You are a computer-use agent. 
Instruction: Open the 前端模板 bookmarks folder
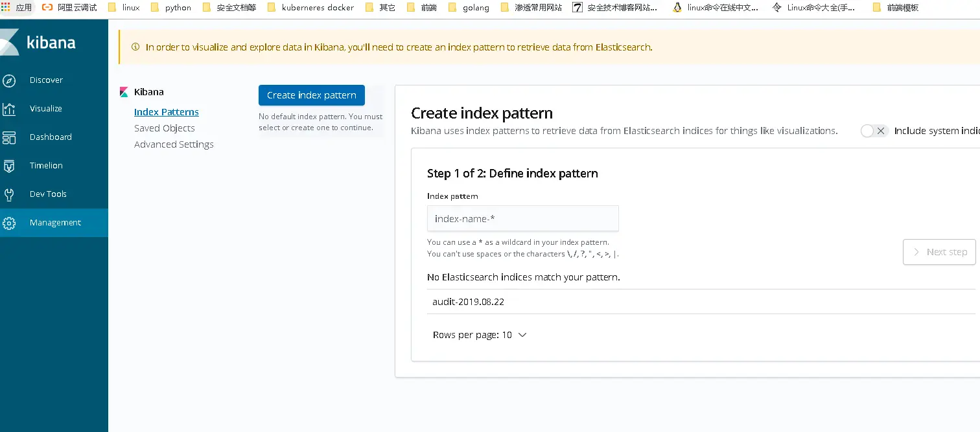coord(896,8)
